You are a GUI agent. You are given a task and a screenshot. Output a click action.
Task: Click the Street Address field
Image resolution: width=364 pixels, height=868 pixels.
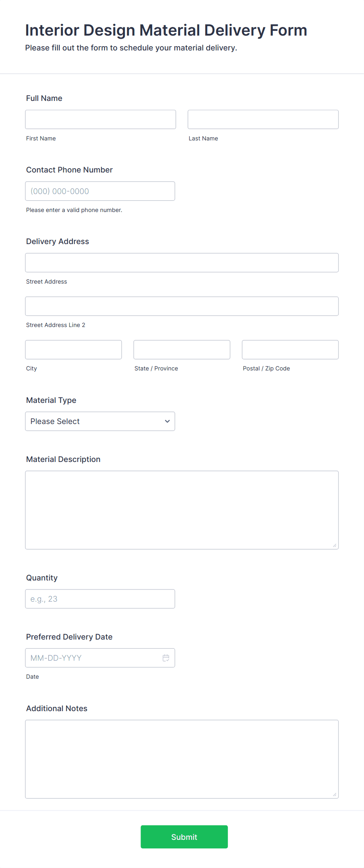point(182,262)
